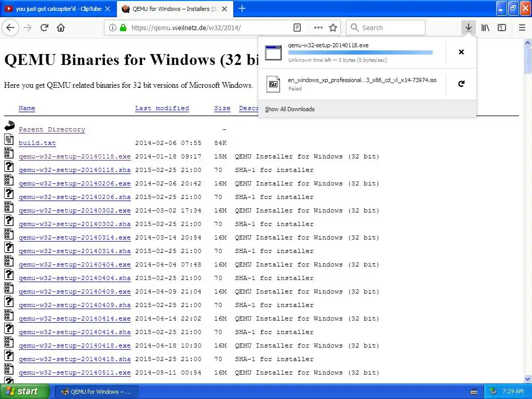Image resolution: width=532 pixels, height=399 pixels.
Task: Bookmark this page with the star
Action: pos(333,28)
